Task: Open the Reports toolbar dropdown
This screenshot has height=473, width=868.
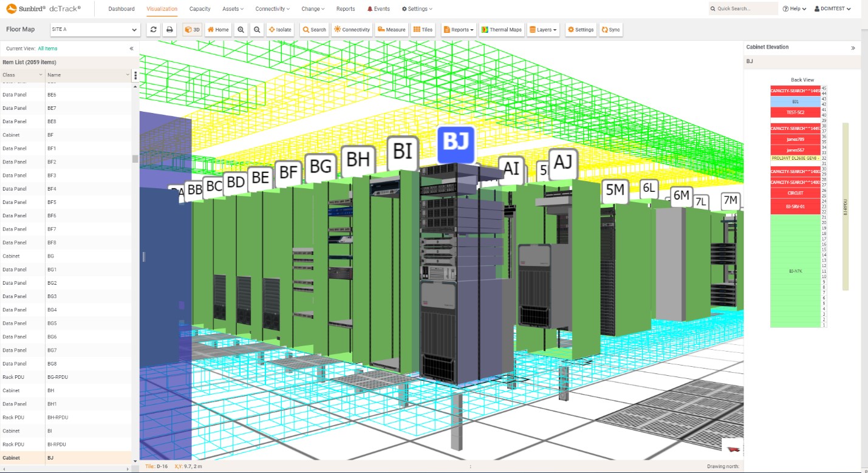Action: click(459, 30)
